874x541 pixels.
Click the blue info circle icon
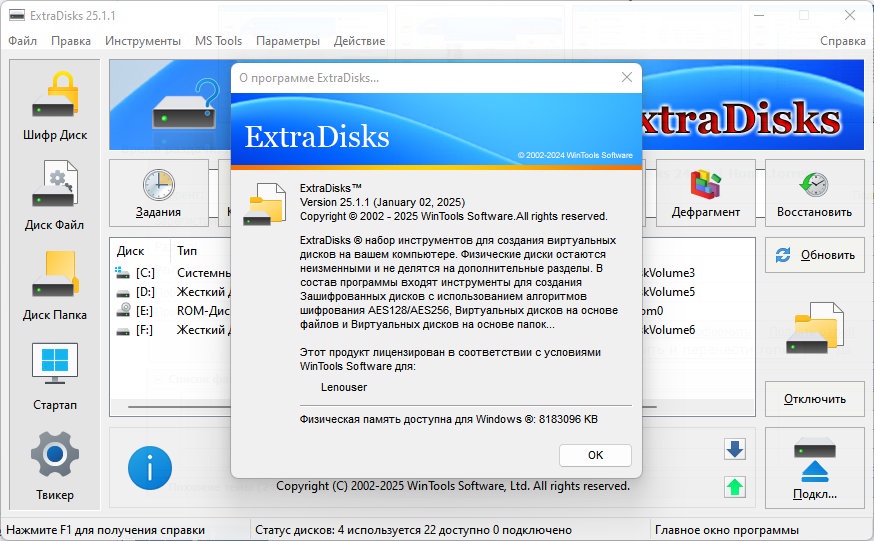149,468
